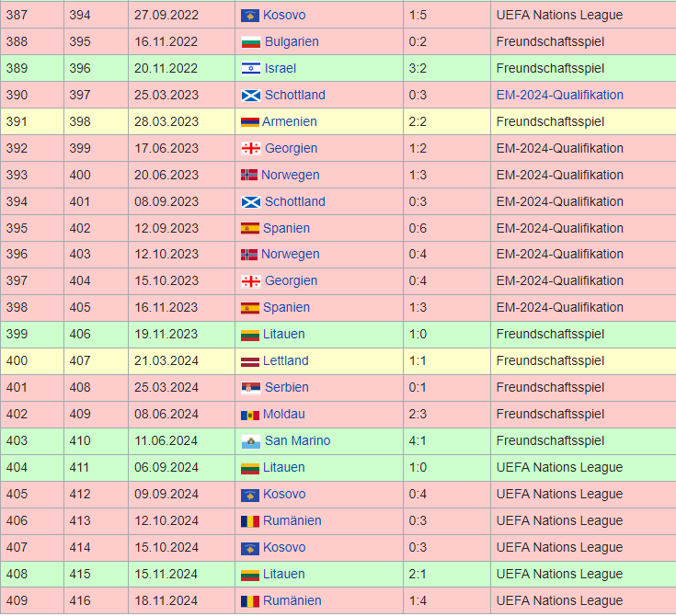Open the Spanien link in the 12.09.2023 row
This screenshot has width=676, height=616.
(286, 228)
